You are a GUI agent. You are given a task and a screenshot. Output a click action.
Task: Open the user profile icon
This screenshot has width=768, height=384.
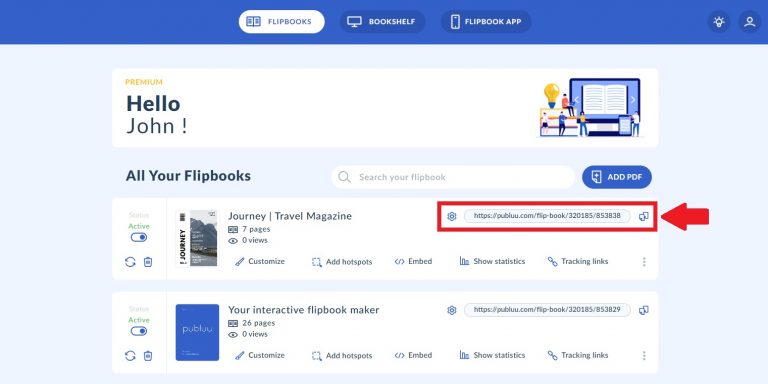coord(749,22)
